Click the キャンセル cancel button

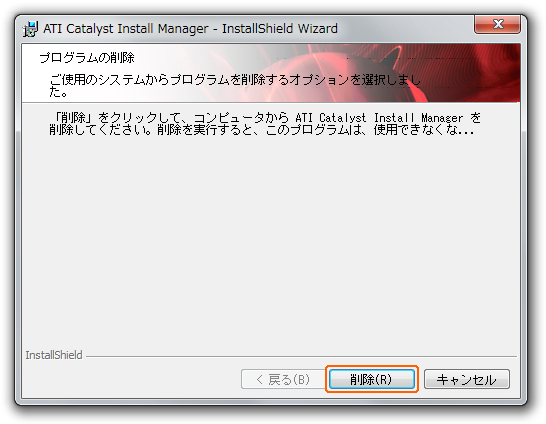pyautogui.click(x=467, y=379)
